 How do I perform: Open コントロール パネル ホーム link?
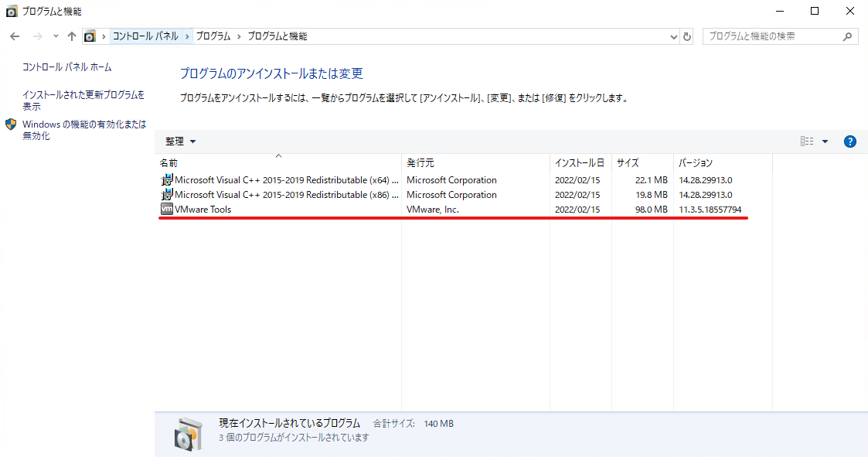(x=67, y=67)
